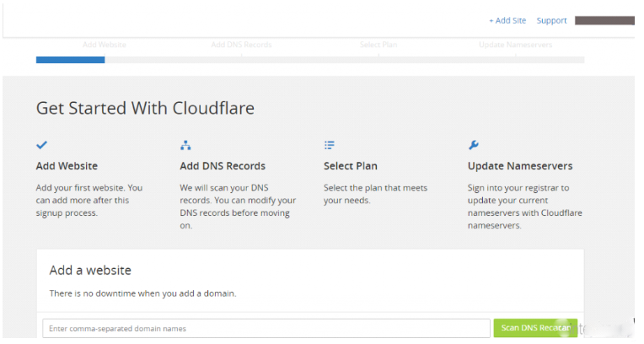Image resolution: width=644 pixels, height=344 pixels.
Task: Click 'We will scan your DNS records' description
Action: [238, 207]
